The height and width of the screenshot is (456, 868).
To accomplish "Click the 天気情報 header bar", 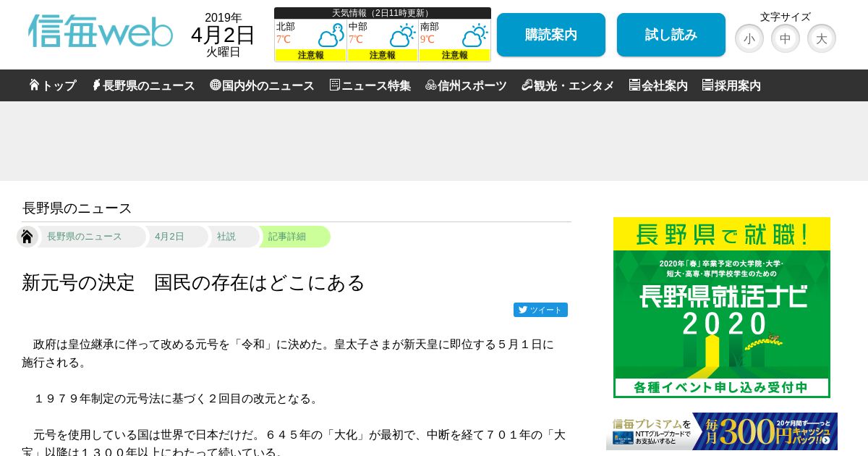I will (x=383, y=13).
